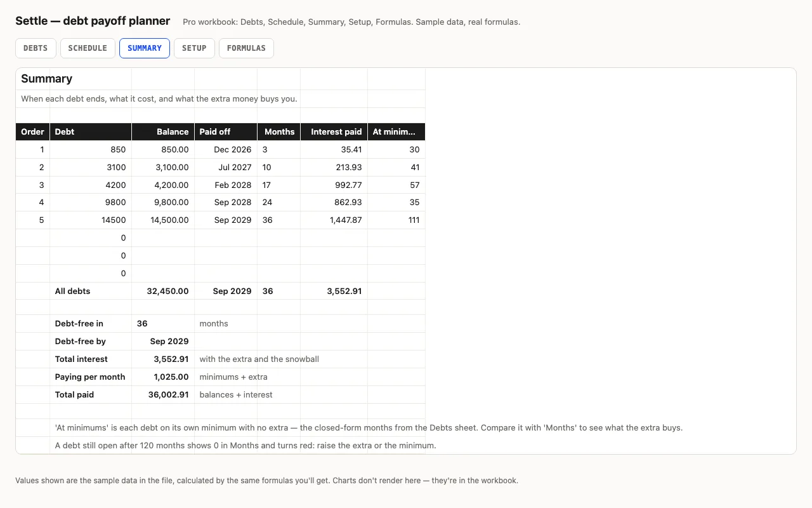Select the '3,100.00' balance cell
This screenshot has height=508, width=812.
point(163,167)
